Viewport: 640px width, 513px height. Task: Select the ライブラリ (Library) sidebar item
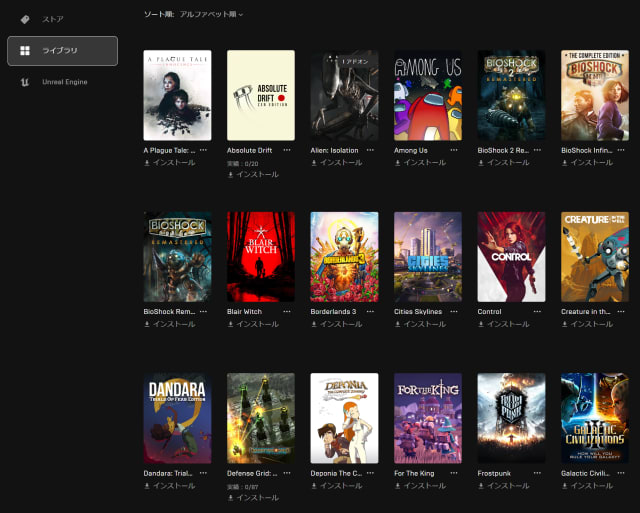point(62,51)
